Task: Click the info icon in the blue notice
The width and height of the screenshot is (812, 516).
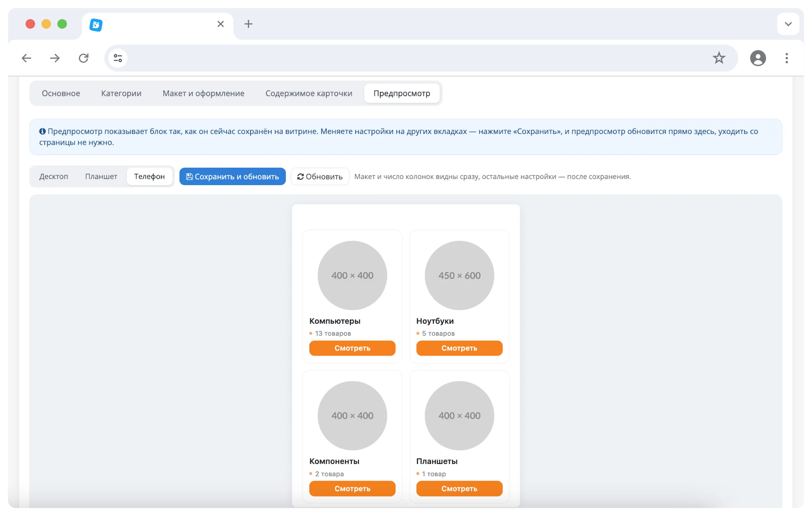Action: coord(42,132)
